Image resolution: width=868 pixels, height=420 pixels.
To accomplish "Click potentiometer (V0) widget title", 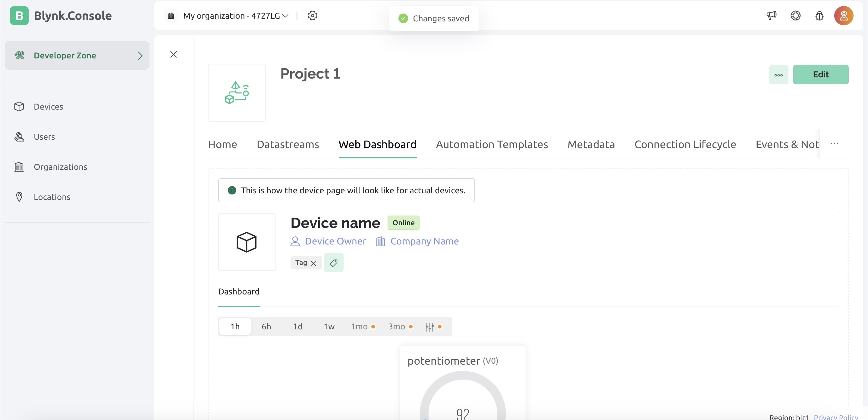I will (x=452, y=361).
